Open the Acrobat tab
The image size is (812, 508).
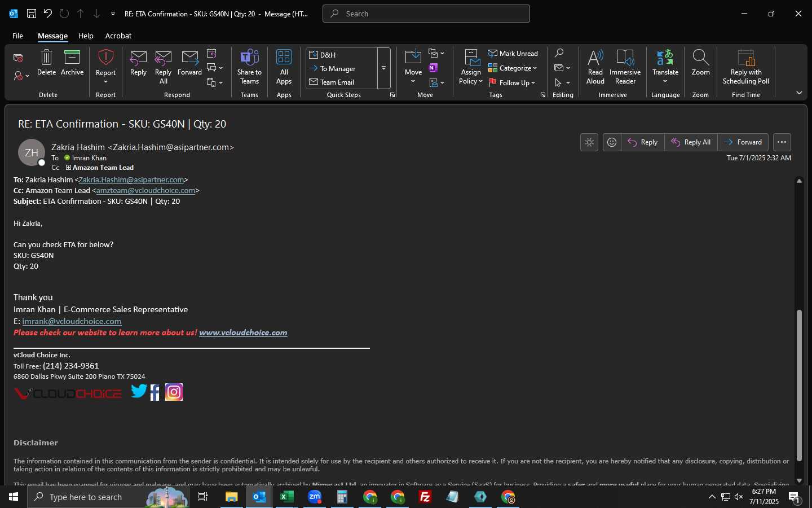[x=118, y=36]
